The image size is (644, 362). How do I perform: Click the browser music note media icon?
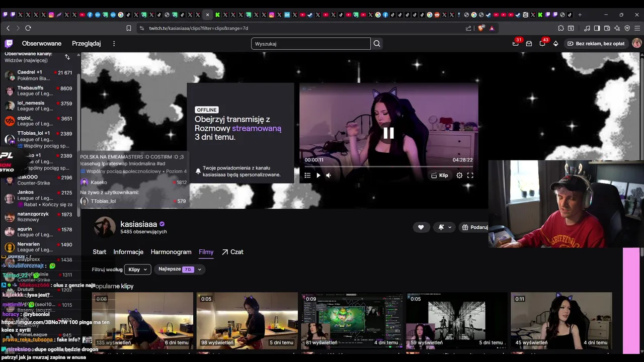tap(587, 28)
